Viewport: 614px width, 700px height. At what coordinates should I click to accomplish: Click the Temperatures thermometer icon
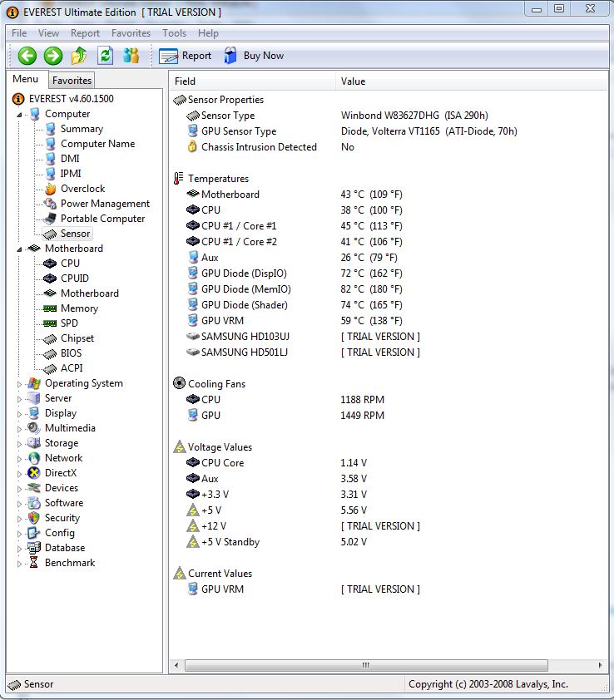tap(178, 178)
